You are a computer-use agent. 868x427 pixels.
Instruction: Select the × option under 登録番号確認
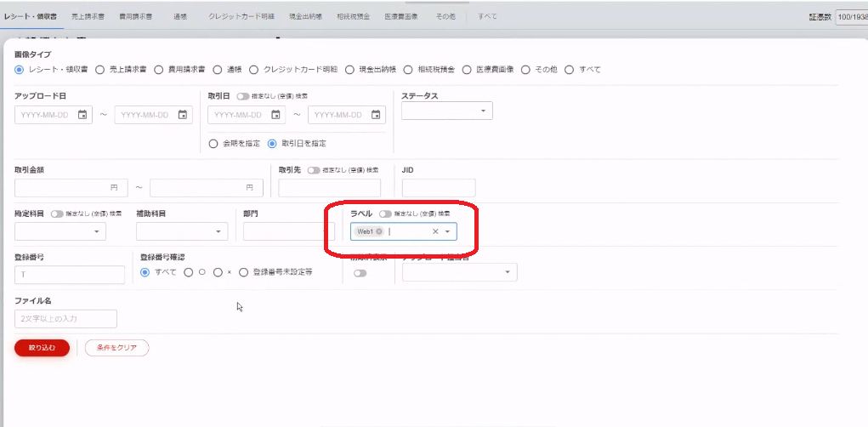click(x=218, y=272)
